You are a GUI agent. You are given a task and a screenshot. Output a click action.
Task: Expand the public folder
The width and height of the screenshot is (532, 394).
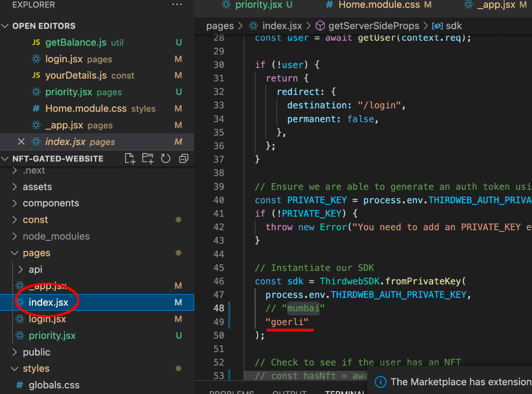click(x=15, y=352)
